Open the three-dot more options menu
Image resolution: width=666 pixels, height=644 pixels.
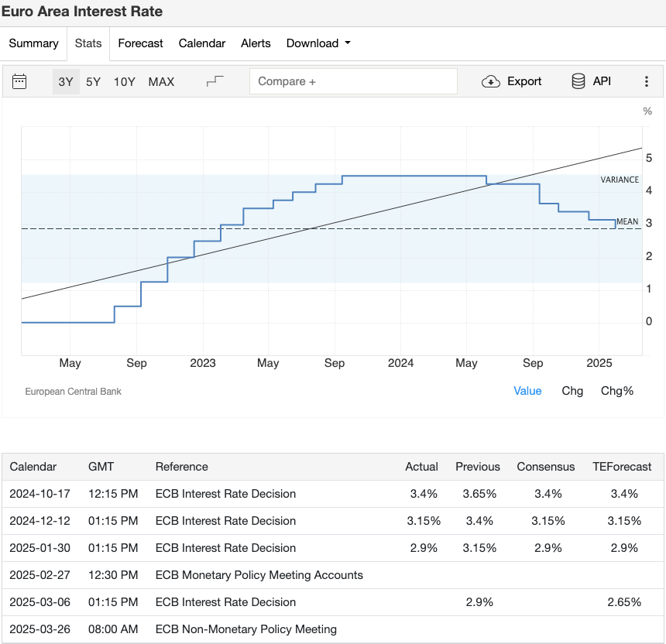click(647, 81)
